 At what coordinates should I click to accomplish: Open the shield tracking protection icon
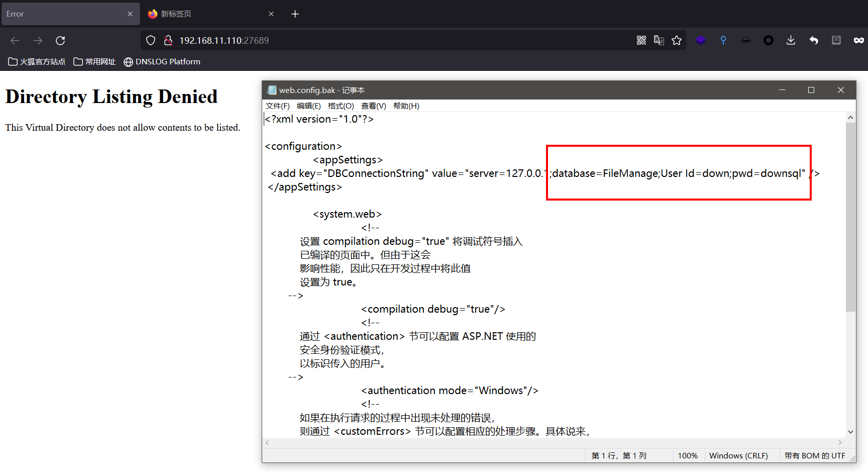pyautogui.click(x=151, y=41)
